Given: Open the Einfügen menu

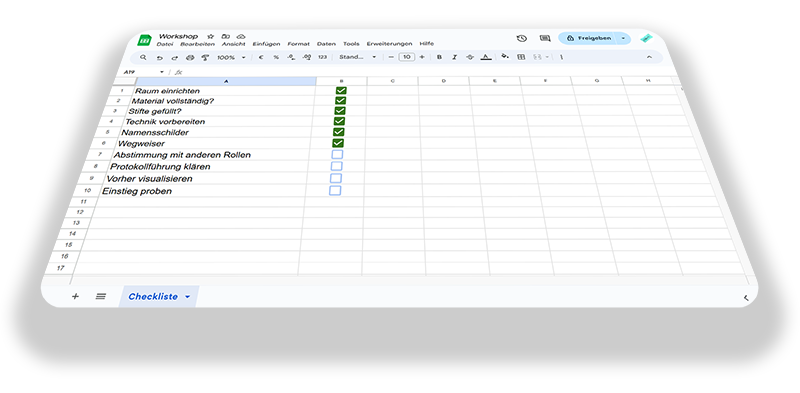Looking at the screenshot, I should 266,44.
